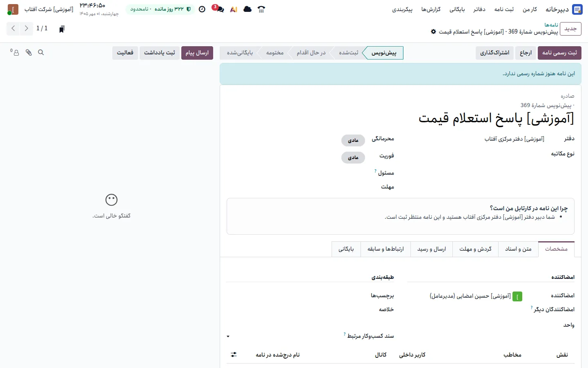
Task: Set status to ثبت‌شده stage
Action: 348,53
